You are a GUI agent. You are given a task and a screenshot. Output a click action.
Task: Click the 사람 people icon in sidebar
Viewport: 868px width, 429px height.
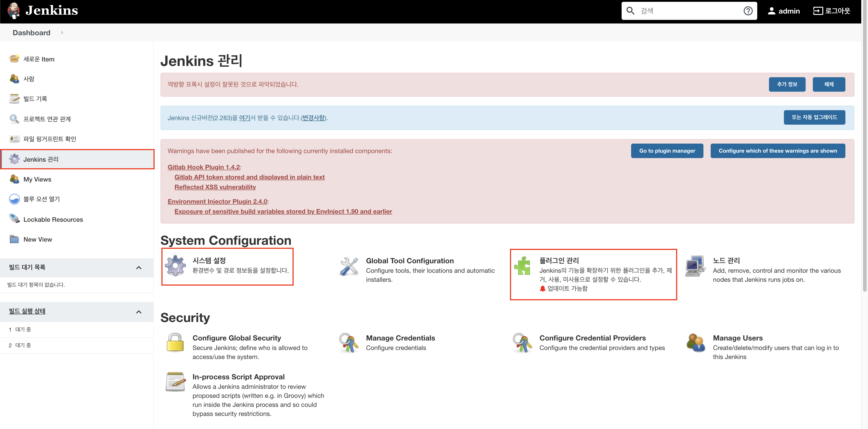click(14, 79)
